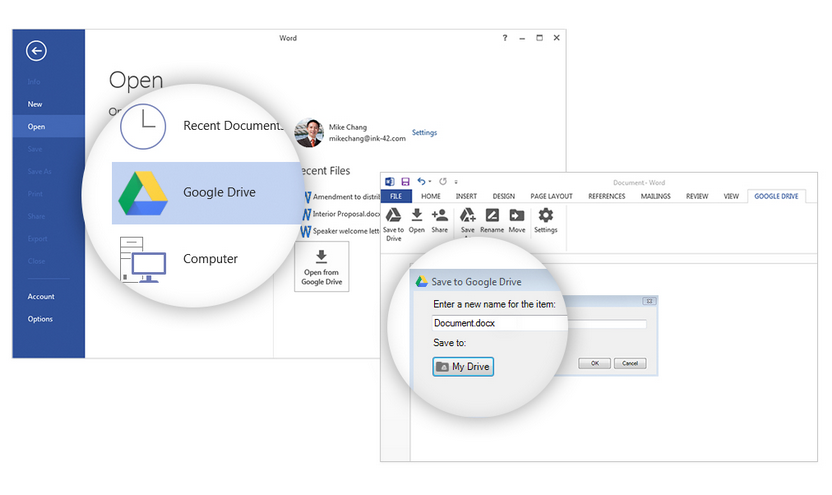Click the Word logo icon in Document window titlebar
This screenshot has height=495, width=832.
pos(390,181)
